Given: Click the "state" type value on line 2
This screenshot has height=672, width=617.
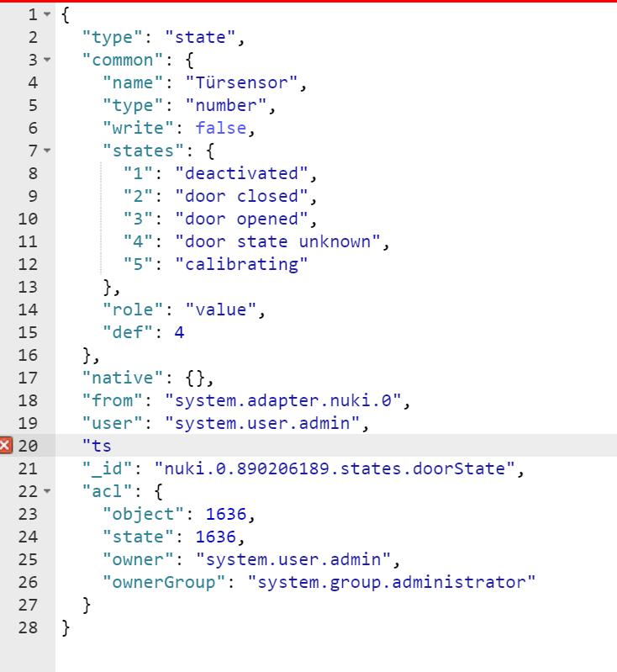Looking at the screenshot, I should point(200,37).
